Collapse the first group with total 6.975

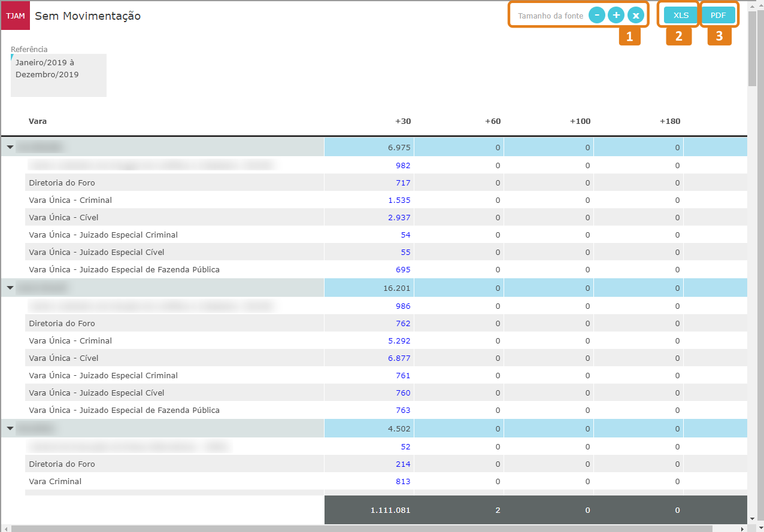(10, 147)
